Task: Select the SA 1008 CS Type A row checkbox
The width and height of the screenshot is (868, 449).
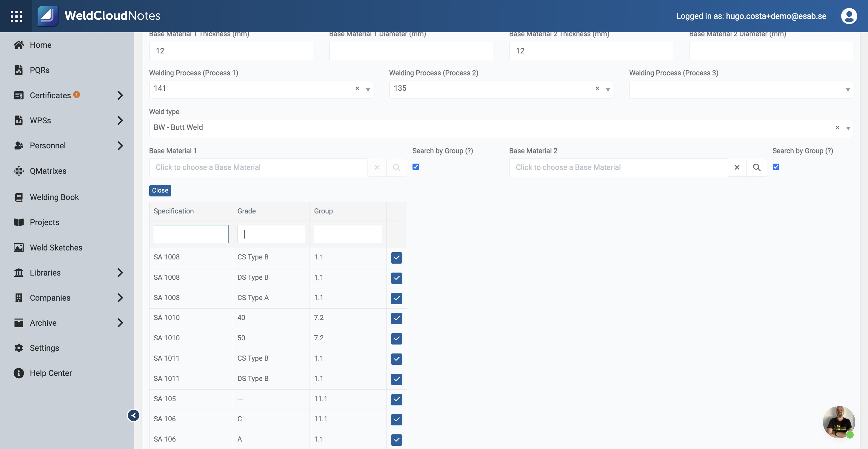Action: 397,298
